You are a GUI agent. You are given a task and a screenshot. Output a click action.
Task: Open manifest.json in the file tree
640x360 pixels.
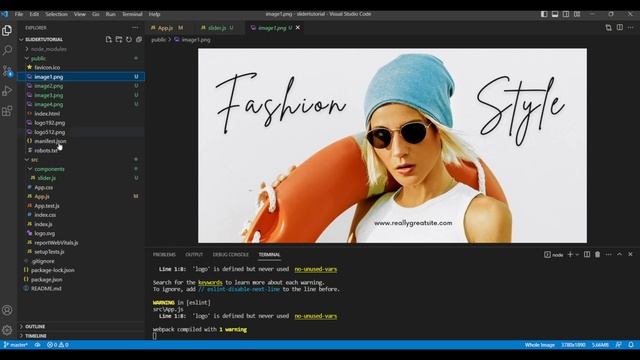(81, 141)
